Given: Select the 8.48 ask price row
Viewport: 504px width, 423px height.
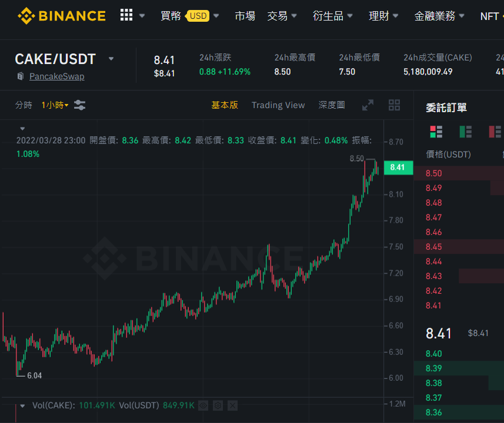Looking at the screenshot, I should coord(459,203).
